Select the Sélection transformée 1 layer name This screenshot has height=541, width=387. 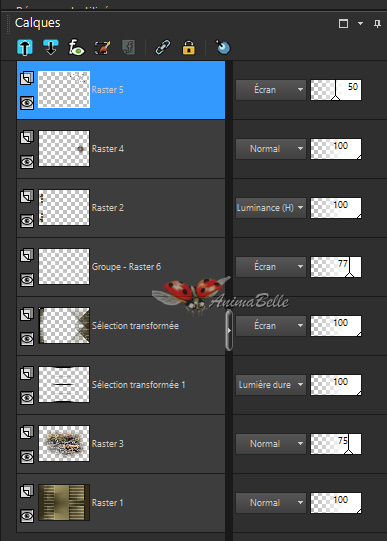(x=139, y=385)
